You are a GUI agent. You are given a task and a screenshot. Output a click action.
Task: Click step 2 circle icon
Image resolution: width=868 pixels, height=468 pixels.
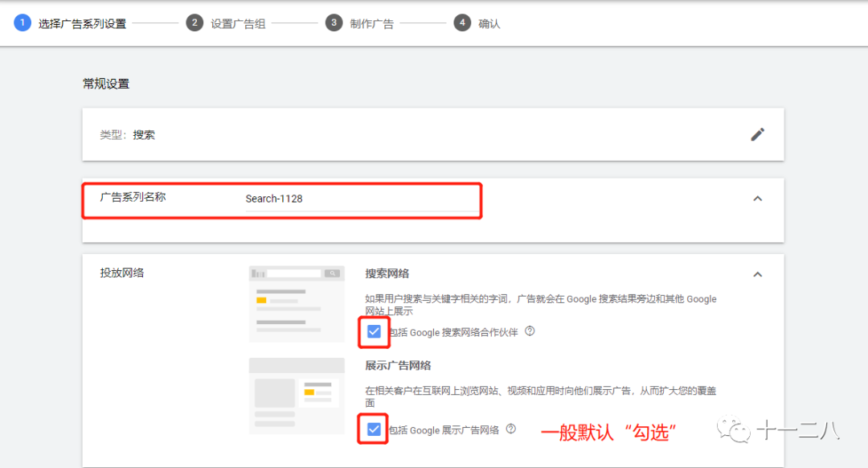click(x=194, y=23)
